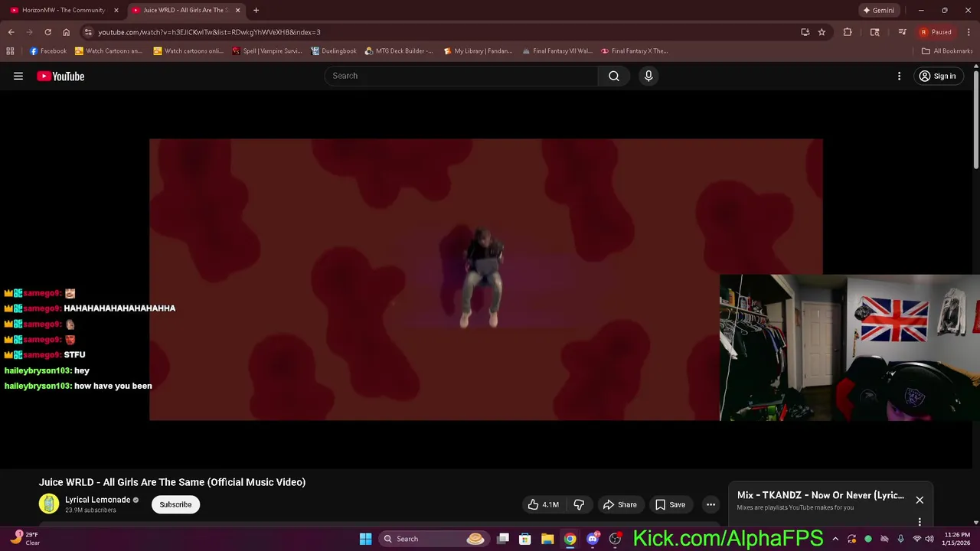Open Chrome three-dot menu
980x551 pixels.
968,32
